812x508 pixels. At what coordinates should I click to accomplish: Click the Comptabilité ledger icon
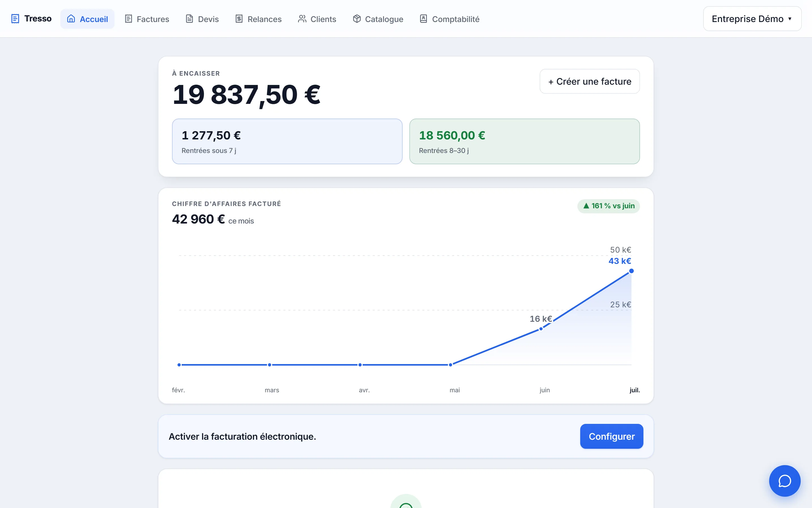coord(423,19)
